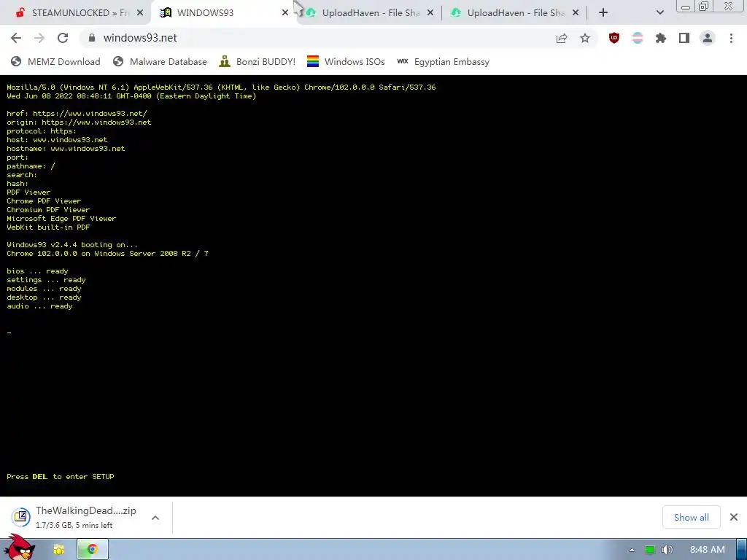Click the 'Press DEL to enter SETUP' text
This screenshot has width=747, height=560.
pos(61,477)
